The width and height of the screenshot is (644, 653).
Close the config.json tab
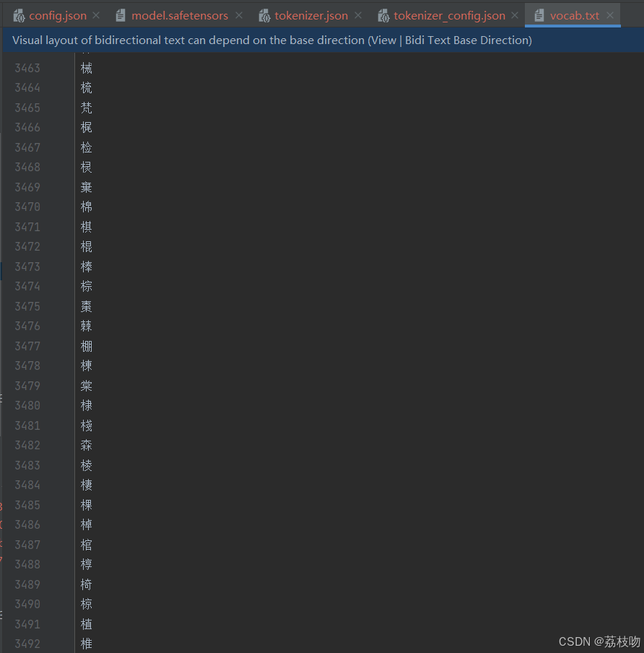point(96,15)
